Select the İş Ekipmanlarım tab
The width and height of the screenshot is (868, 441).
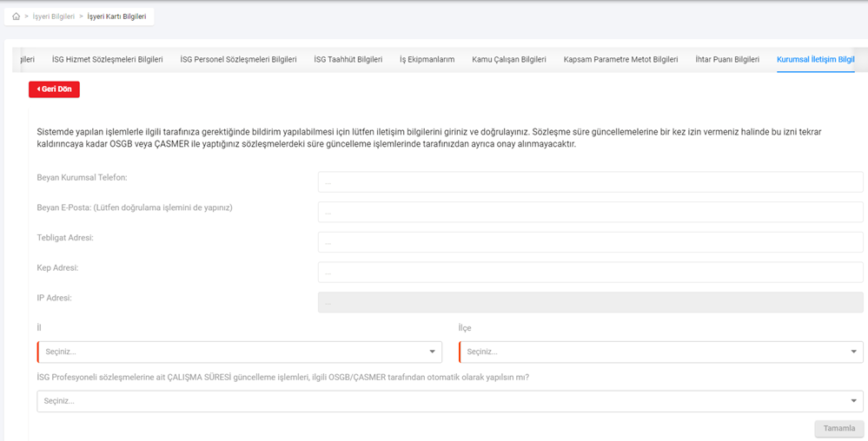pos(427,60)
